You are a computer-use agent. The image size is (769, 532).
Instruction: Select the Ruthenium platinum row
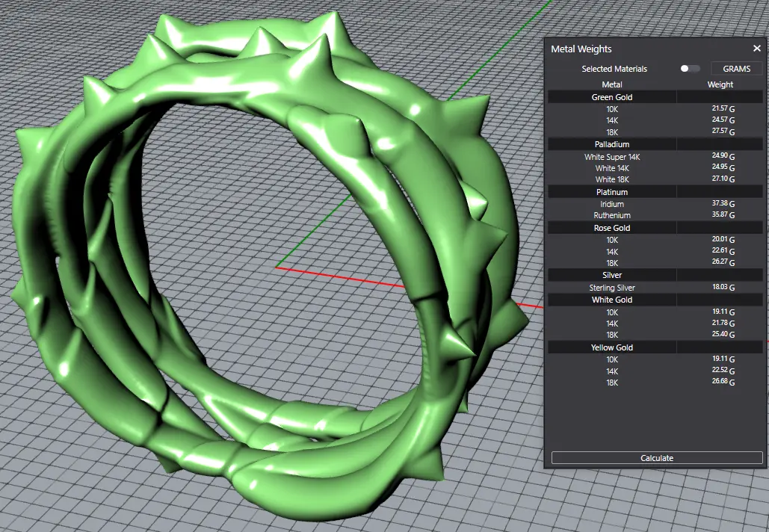(612, 216)
